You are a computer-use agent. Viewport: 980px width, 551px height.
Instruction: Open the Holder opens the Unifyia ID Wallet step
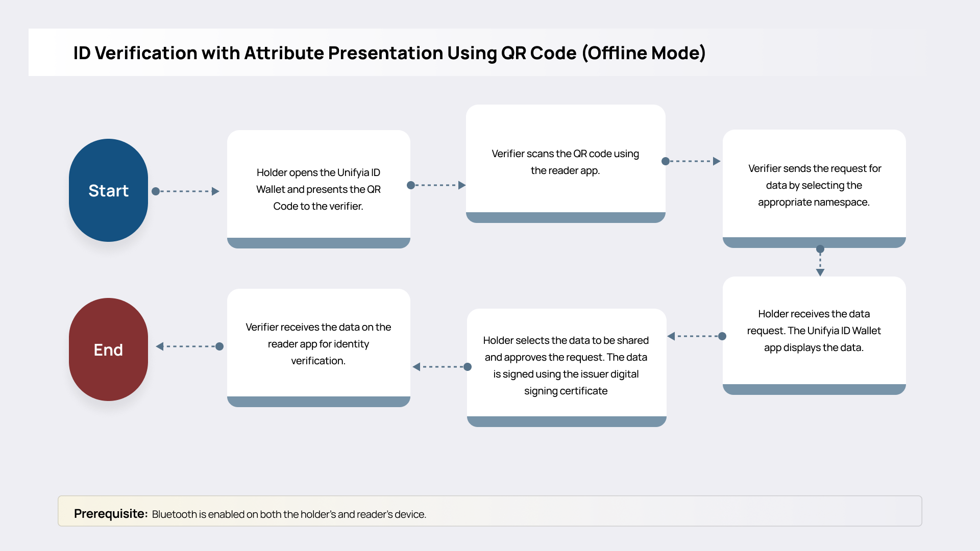click(318, 189)
